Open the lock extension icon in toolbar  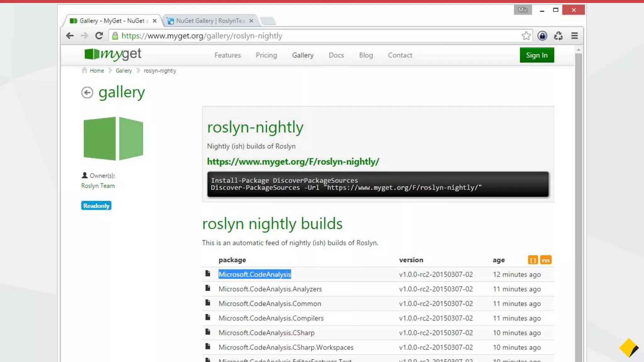(542, 36)
